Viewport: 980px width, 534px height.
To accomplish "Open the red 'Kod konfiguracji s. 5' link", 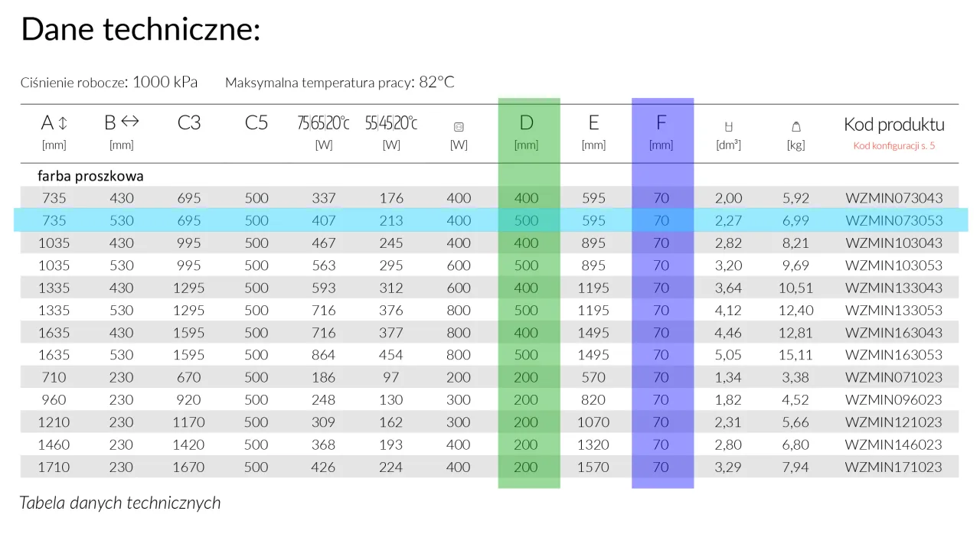I will [x=893, y=145].
